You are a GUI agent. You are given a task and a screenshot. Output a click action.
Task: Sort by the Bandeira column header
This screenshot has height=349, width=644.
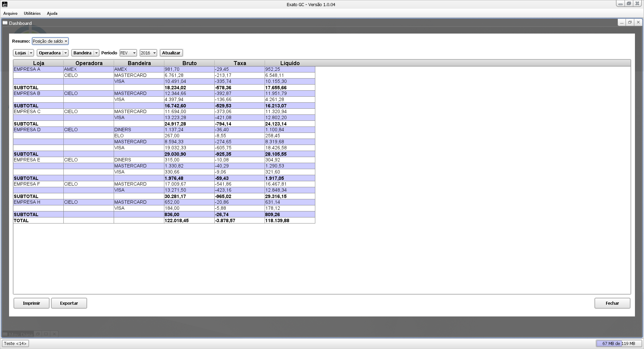pos(139,63)
